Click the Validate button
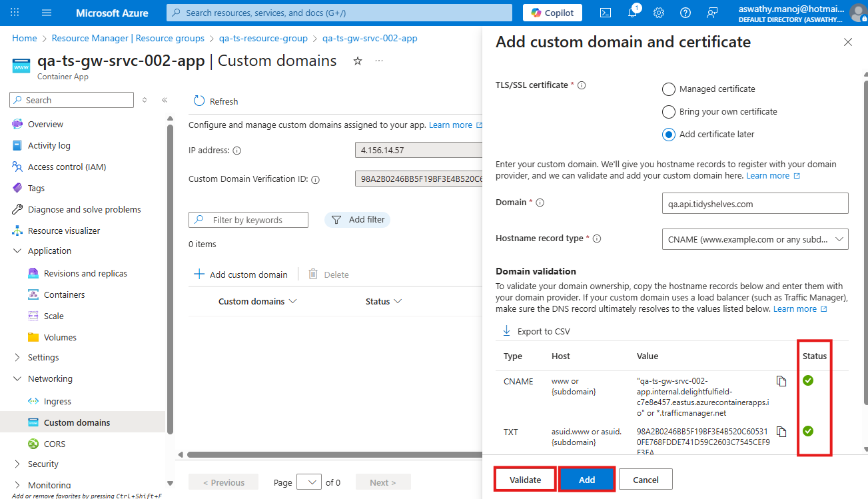Screen dimensions: 868x499 tap(525, 480)
